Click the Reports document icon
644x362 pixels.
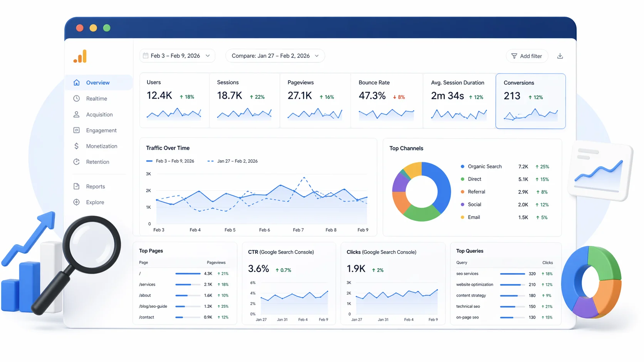tap(77, 187)
